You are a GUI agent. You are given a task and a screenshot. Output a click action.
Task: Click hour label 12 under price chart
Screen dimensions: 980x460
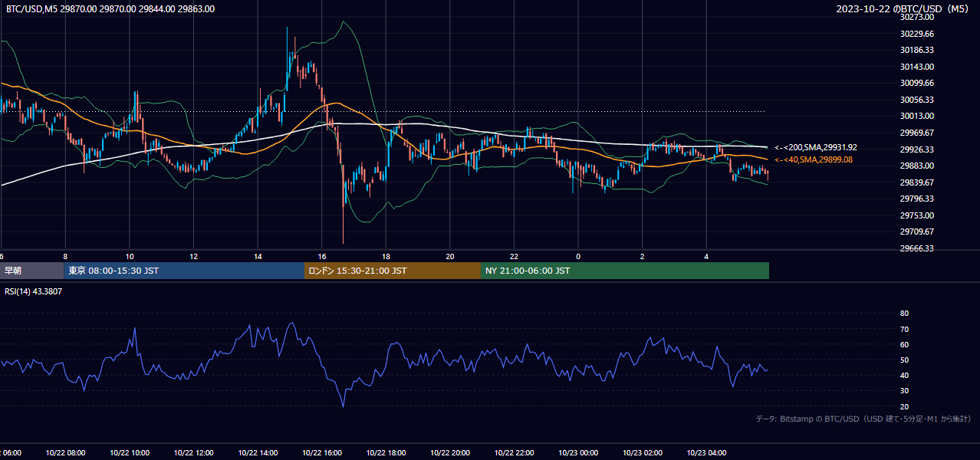pyautogui.click(x=193, y=256)
